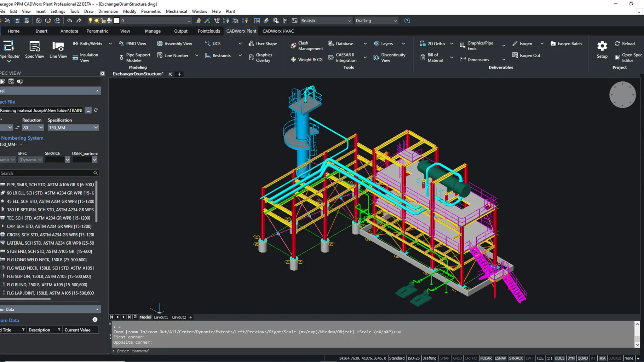
Task: Open the Spec View tool
Action: click(x=34, y=49)
